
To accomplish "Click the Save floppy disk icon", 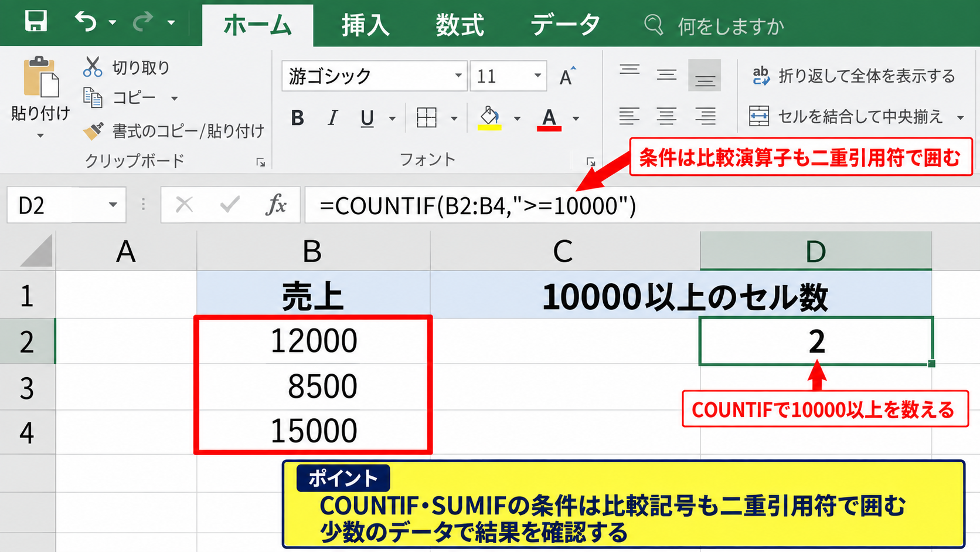I will pos(36,21).
